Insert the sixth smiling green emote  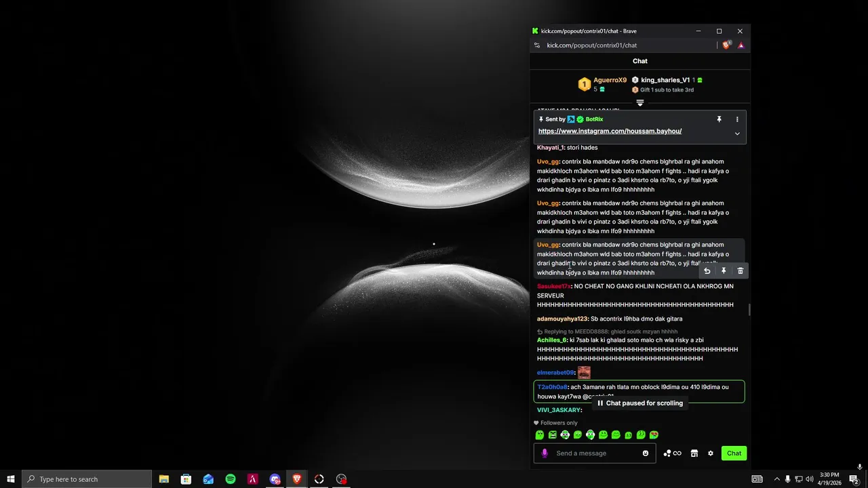[x=603, y=435]
